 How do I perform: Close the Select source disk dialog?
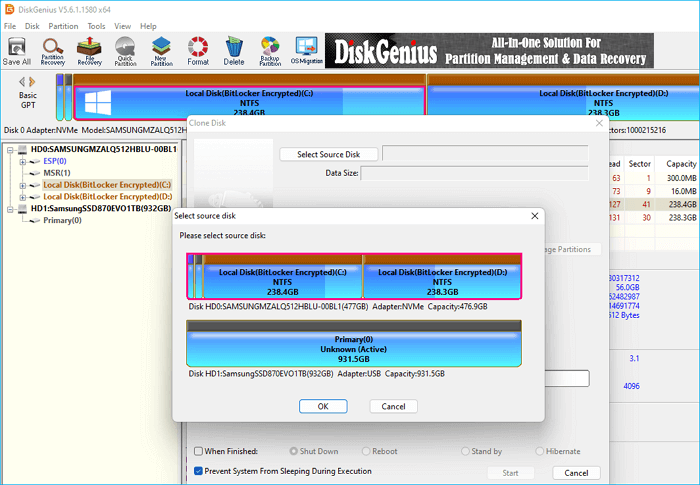(535, 216)
